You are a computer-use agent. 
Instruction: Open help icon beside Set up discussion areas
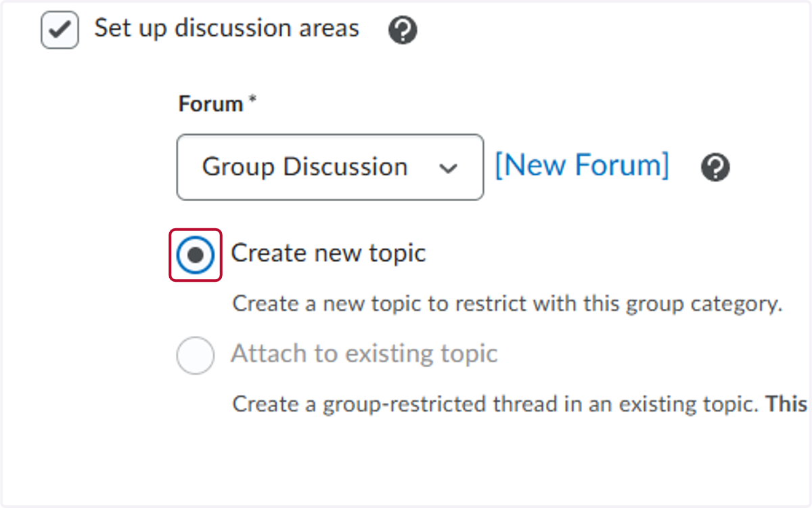(403, 30)
